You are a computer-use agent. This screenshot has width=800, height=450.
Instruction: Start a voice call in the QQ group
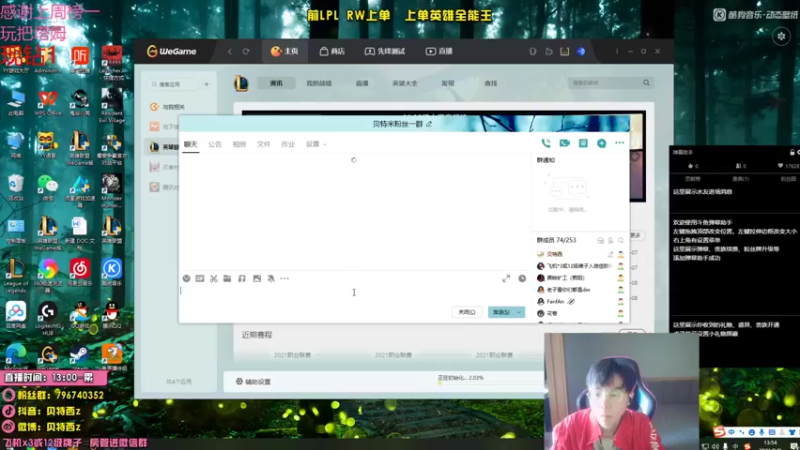point(545,143)
